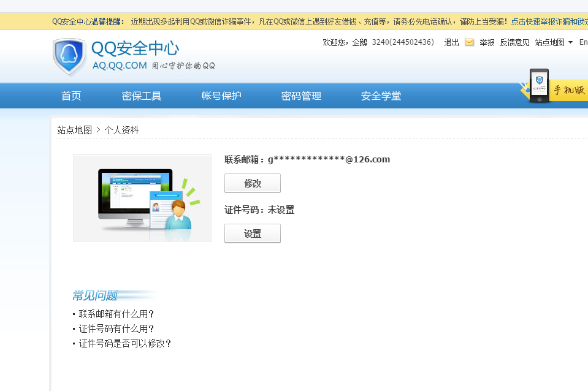Click the 站点地图 header link

tap(550, 42)
